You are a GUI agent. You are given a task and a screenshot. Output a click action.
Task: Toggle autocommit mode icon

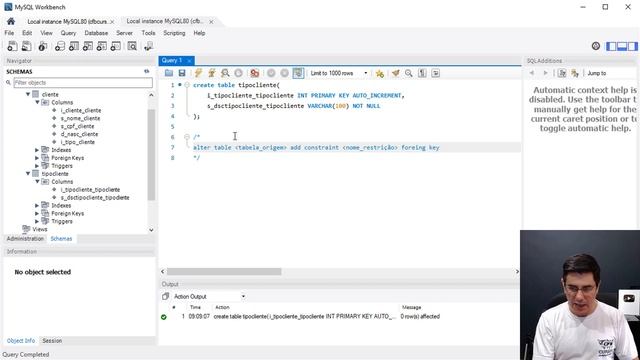pyautogui.click(x=298, y=73)
